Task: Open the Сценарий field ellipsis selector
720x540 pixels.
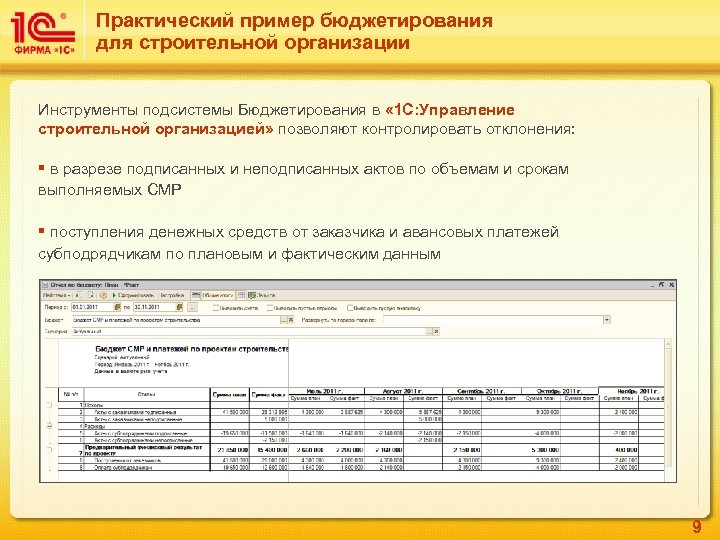Action: [429, 331]
